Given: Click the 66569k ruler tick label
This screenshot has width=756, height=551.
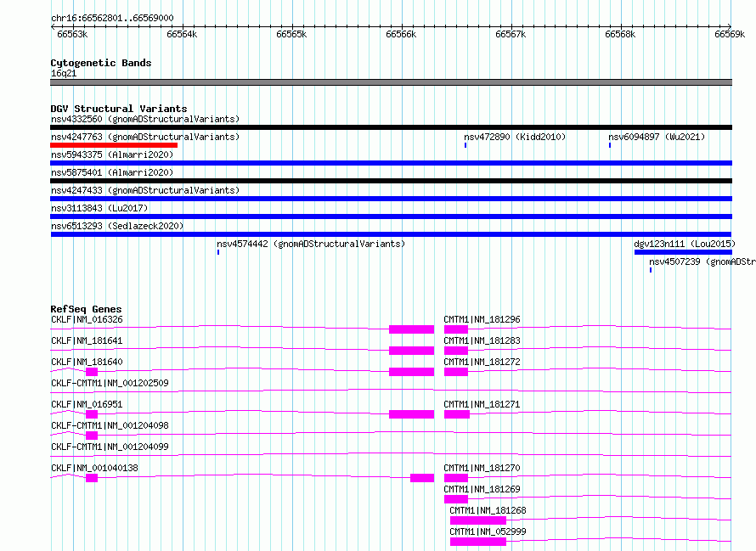Looking at the screenshot, I should coord(730,34).
